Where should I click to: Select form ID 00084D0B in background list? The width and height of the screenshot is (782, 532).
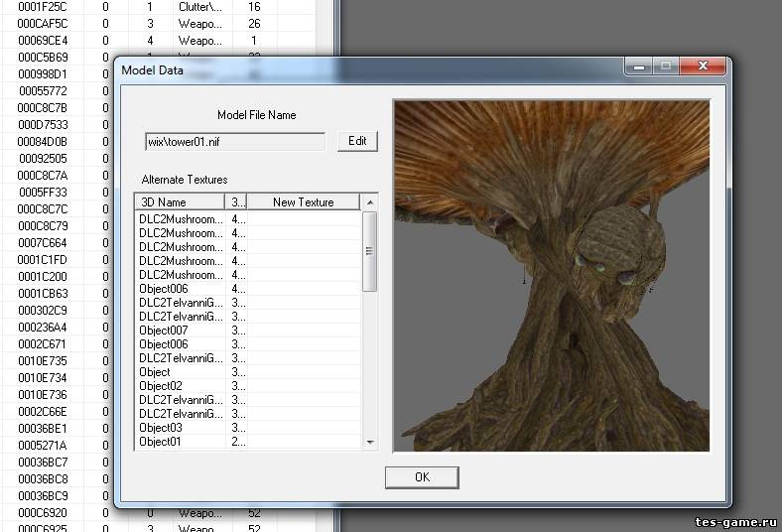click(x=42, y=142)
